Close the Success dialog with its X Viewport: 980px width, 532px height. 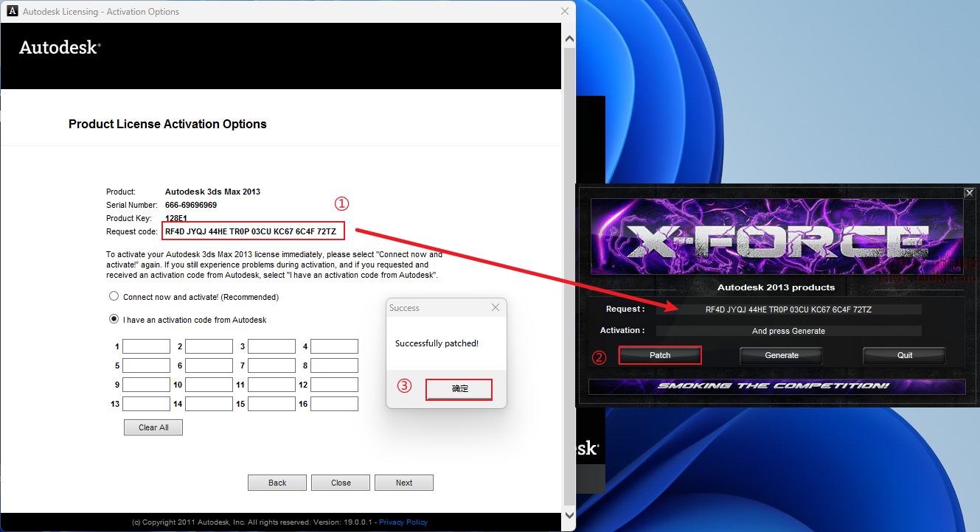pos(496,308)
